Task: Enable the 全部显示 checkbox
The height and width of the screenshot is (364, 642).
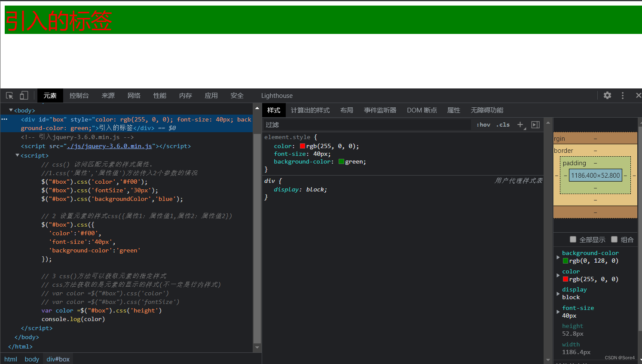Action: (573, 240)
